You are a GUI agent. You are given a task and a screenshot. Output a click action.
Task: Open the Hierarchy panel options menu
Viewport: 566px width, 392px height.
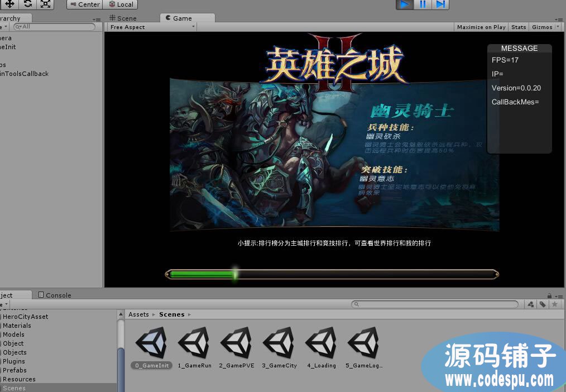click(97, 20)
